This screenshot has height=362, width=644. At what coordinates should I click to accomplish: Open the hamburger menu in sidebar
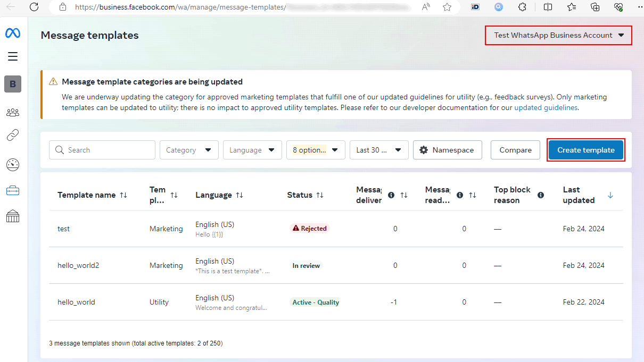click(13, 56)
